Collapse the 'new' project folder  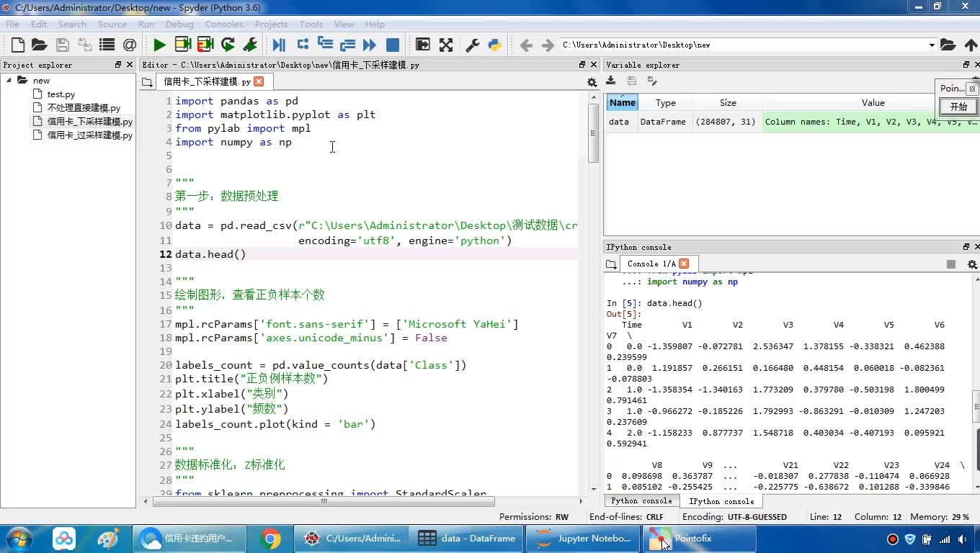click(9, 80)
